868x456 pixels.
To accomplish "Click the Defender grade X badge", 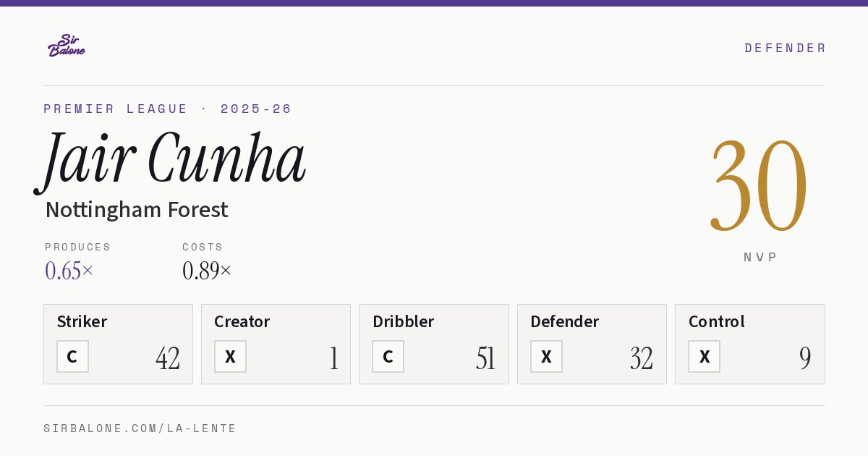I will [546, 356].
